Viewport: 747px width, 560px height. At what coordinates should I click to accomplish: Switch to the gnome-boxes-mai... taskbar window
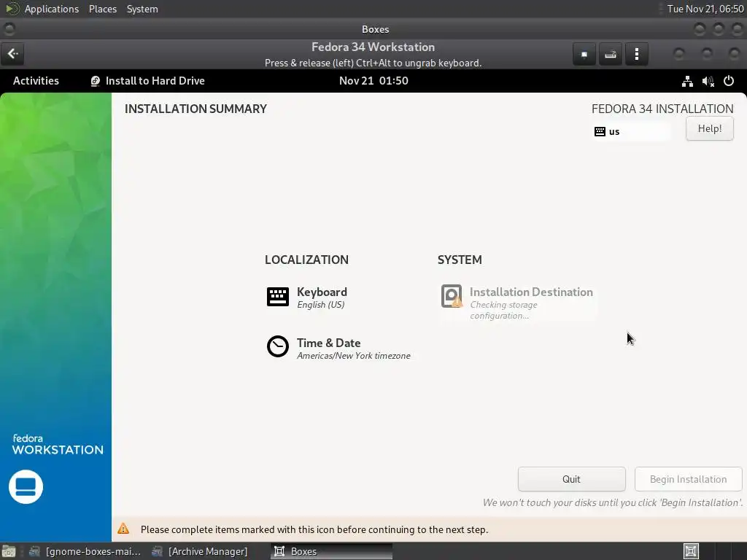pyautogui.click(x=85, y=551)
